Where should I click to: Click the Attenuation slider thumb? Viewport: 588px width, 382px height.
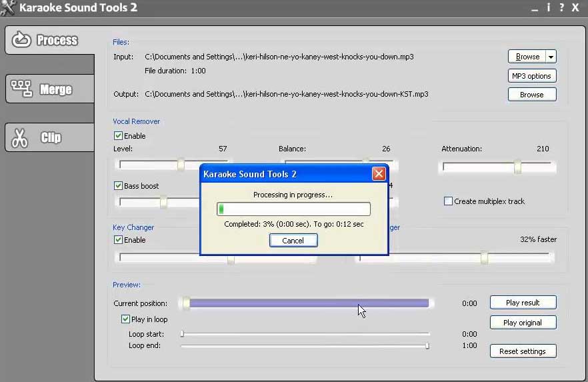click(517, 167)
